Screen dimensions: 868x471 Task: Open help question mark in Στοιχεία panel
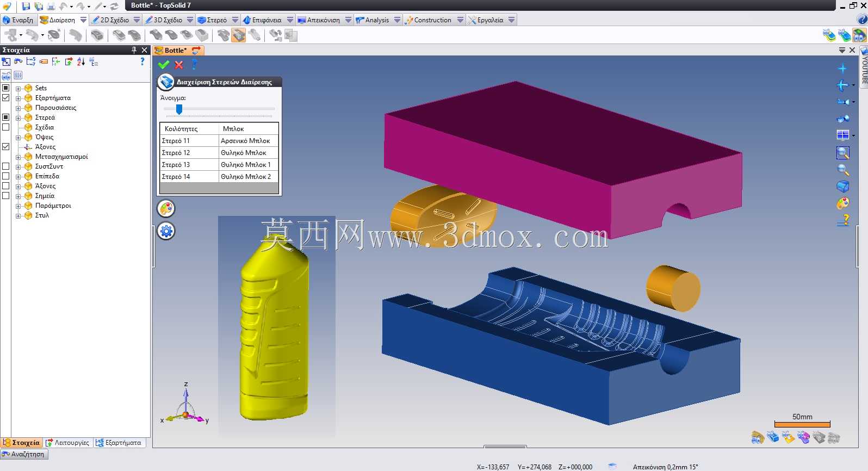[x=142, y=61]
